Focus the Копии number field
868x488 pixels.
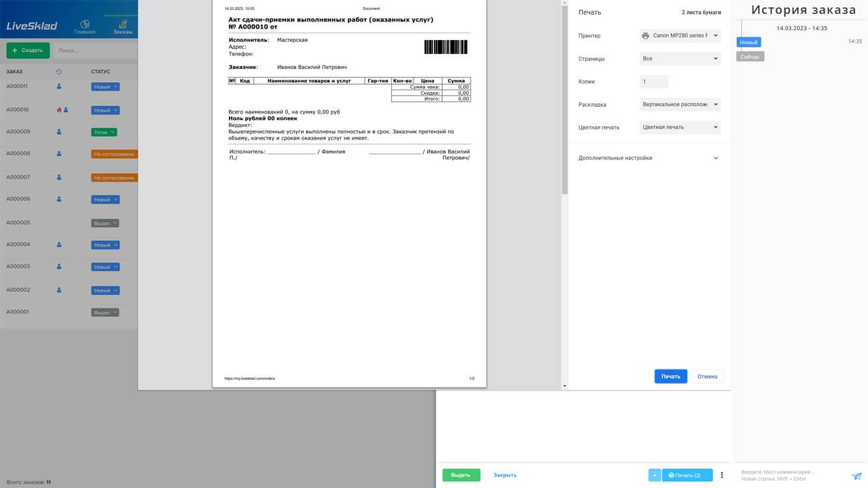pyautogui.click(x=654, y=81)
